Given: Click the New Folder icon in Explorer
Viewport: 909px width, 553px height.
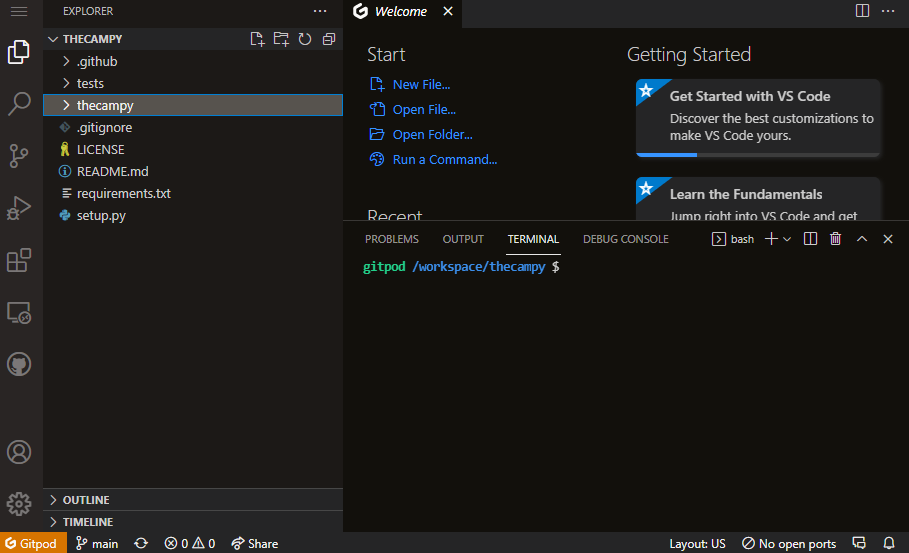Looking at the screenshot, I should pos(281,39).
